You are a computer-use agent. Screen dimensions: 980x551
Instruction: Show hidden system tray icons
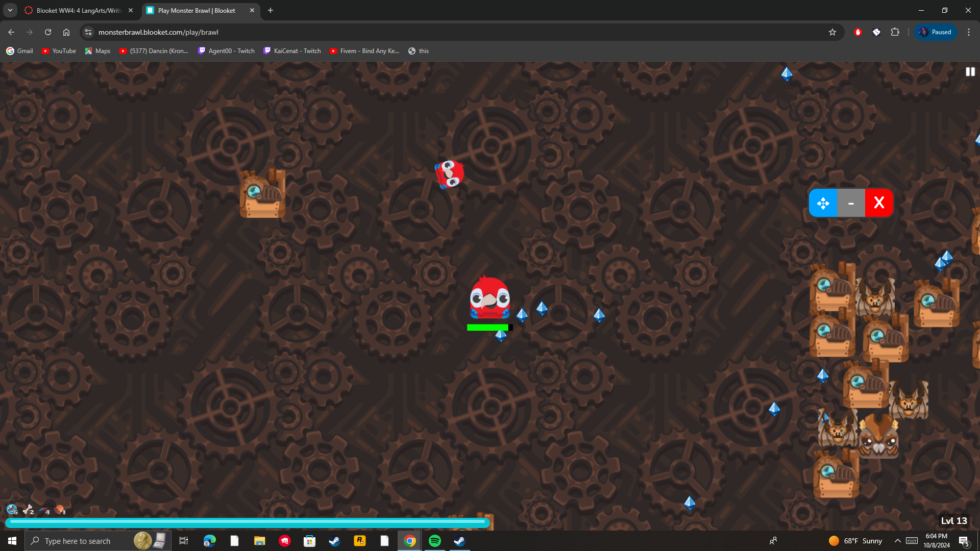tap(897, 541)
